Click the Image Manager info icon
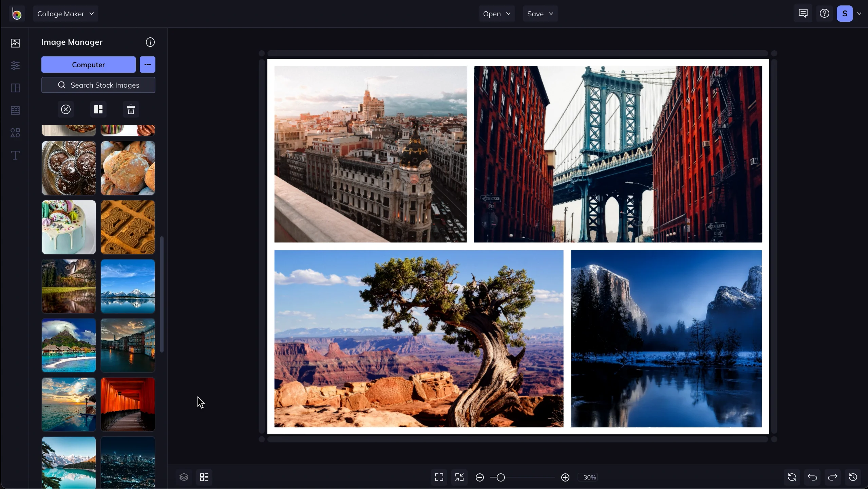The width and height of the screenshot is (868, 489). (x=150, y=42)
